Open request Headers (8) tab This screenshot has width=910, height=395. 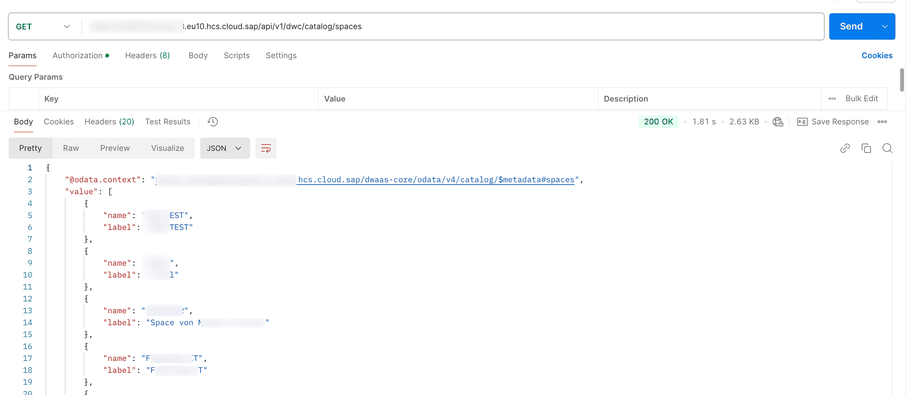147,56
